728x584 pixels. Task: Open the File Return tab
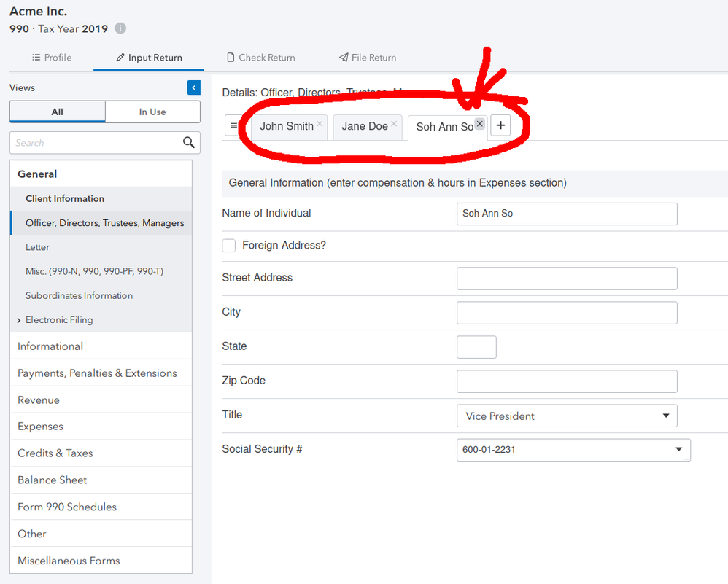pos(368,58)
